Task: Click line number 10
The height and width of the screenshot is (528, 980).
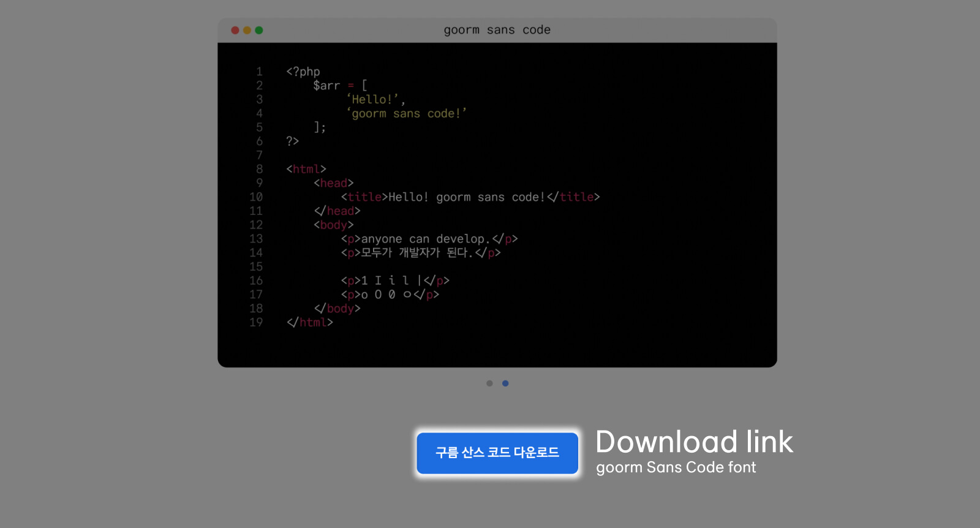Action: pyautogui.click(x=256, y=197)
